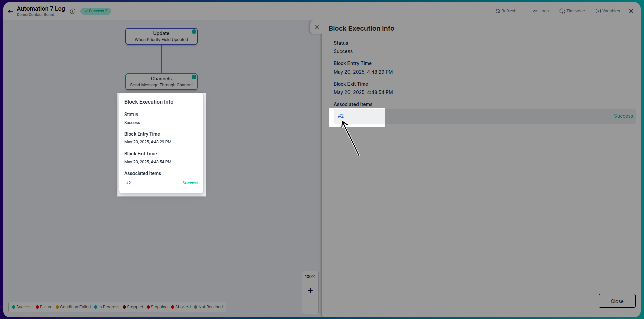Image resolution: width=644 pixels, height=319 pixels.
Task: Select the green status dot on Channels block
Action: tap(194, 77)
